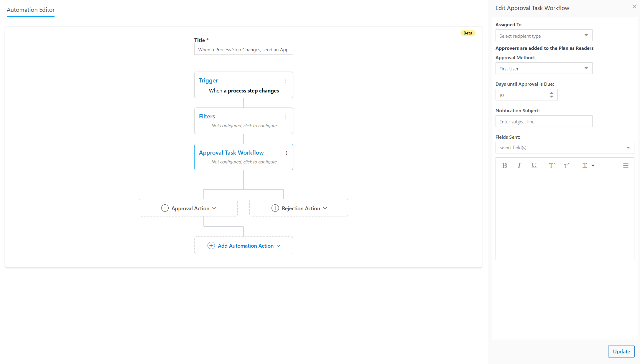
Task: Decrement days until approval is due
Action: pyautogui.click(x=551, y=97)
